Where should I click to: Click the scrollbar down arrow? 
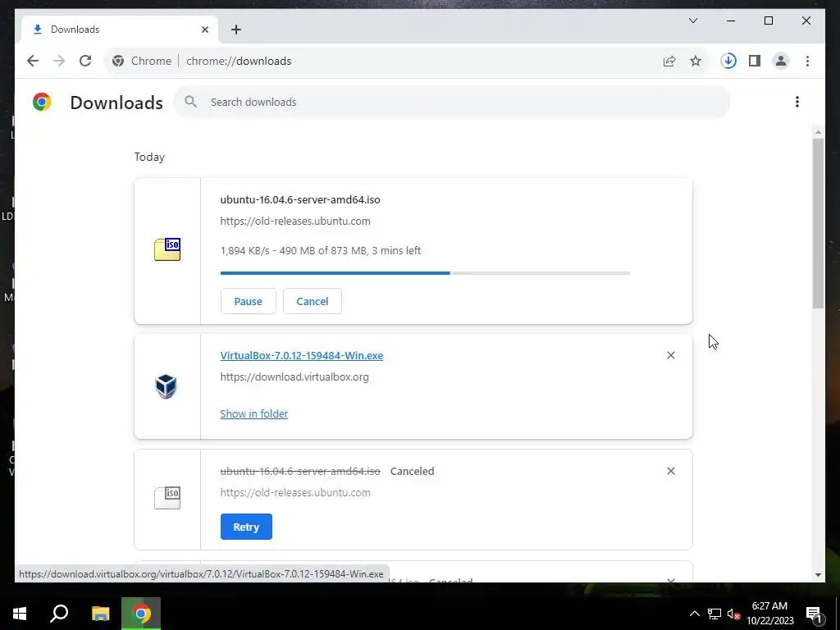pyautogui.click(x=818, y=575)
